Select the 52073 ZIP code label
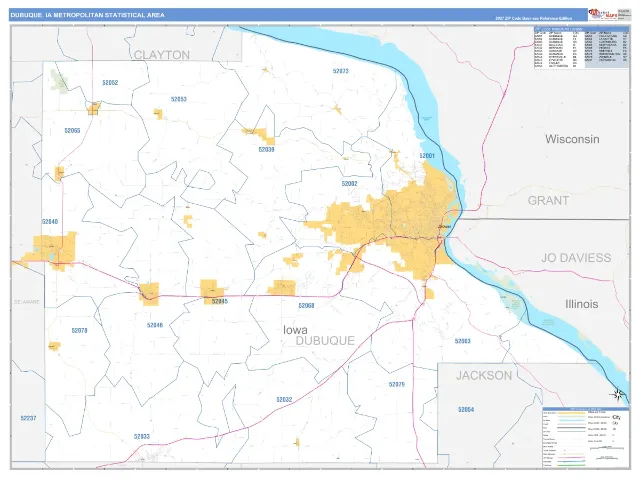 point(341,71)
